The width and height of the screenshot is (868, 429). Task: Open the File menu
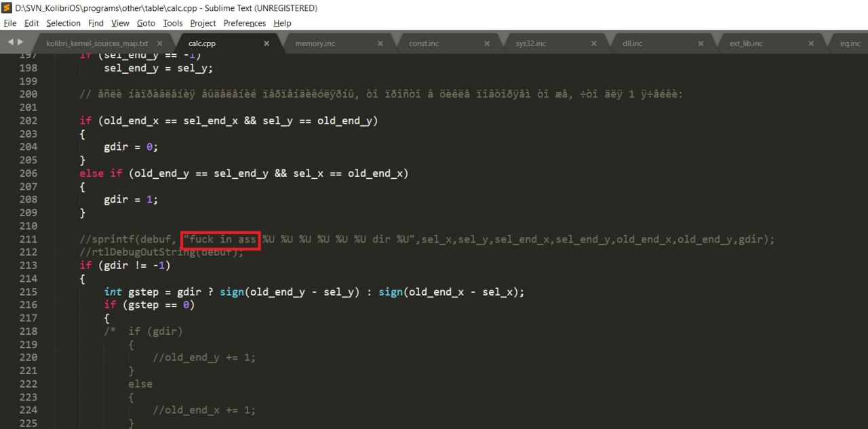pos(10,23)
